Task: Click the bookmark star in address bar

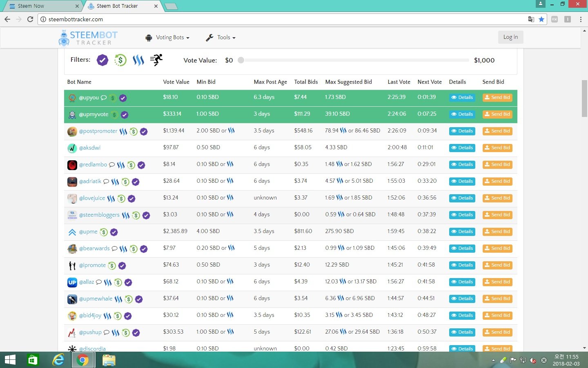Action: point(541,19)
